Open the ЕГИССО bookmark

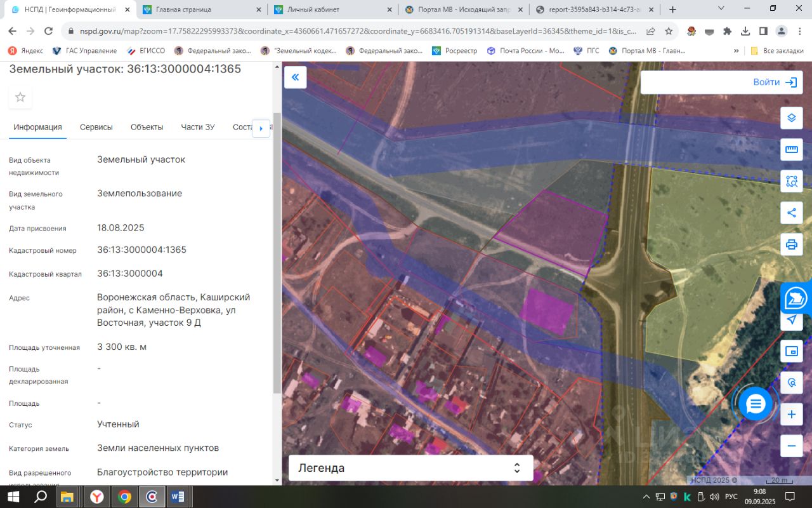pos(146,51)
